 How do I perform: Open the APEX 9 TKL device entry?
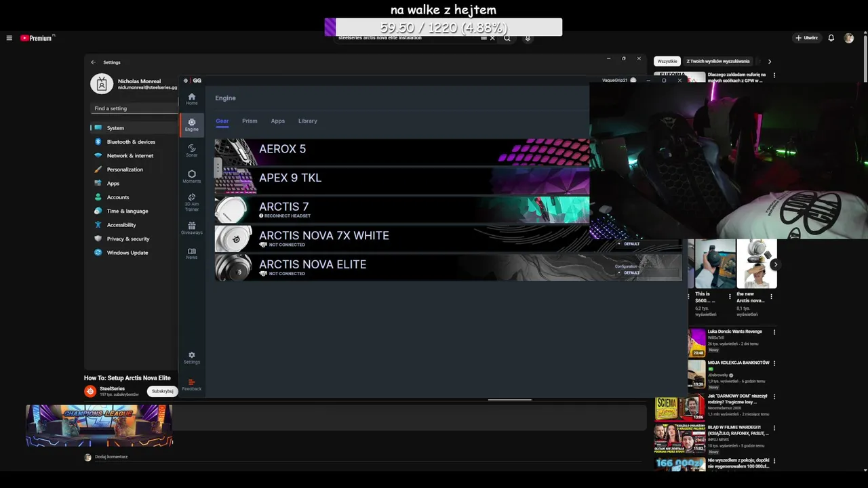pyautogui.click(x=402, y=181)
